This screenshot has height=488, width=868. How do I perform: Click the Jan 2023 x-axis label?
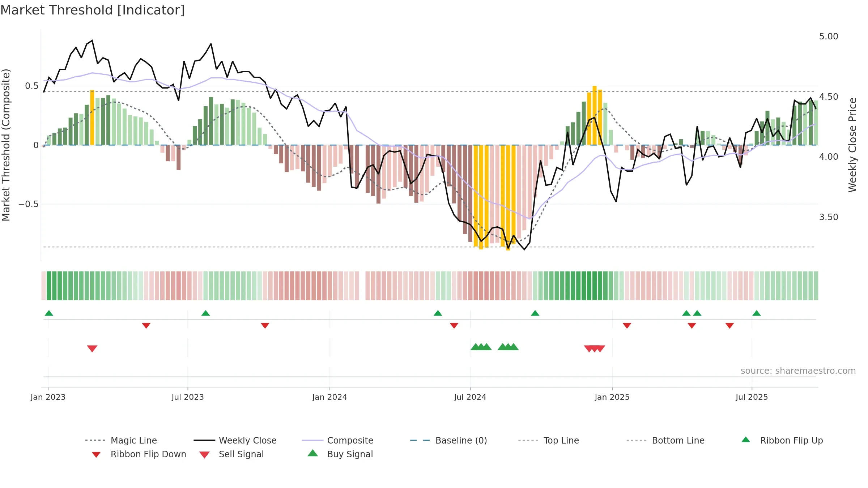(48, 397)
